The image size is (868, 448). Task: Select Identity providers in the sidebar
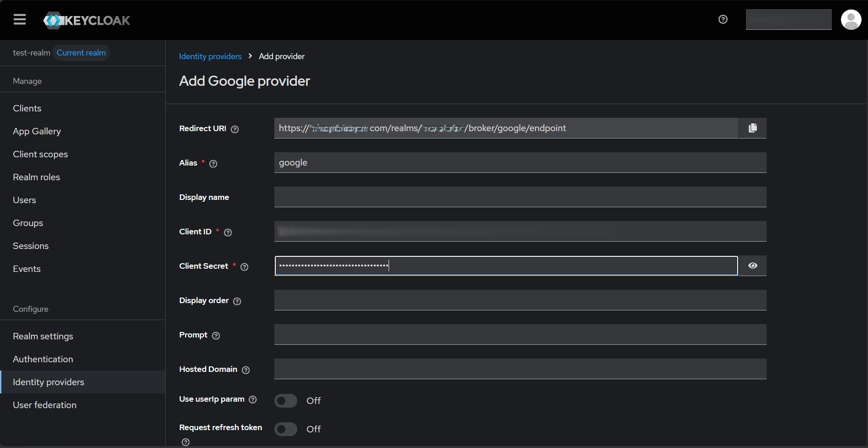click(x=83, y=382)
